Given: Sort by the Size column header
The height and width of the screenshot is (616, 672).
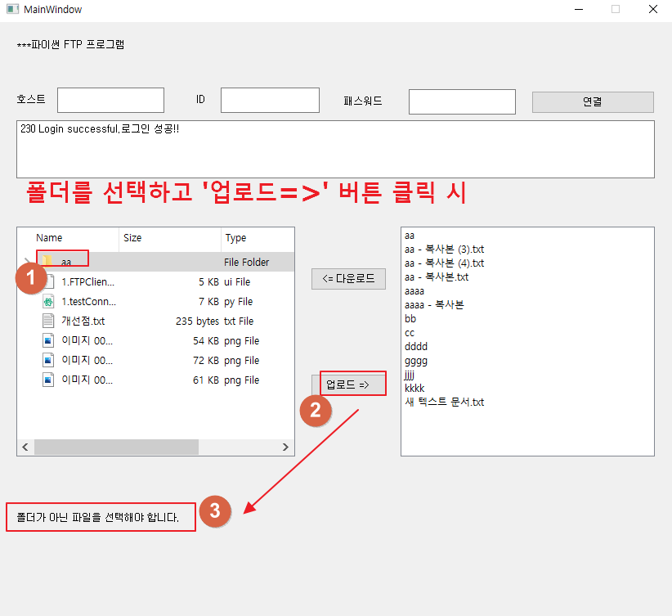Looking at the screenshot, I should (132, 238).
